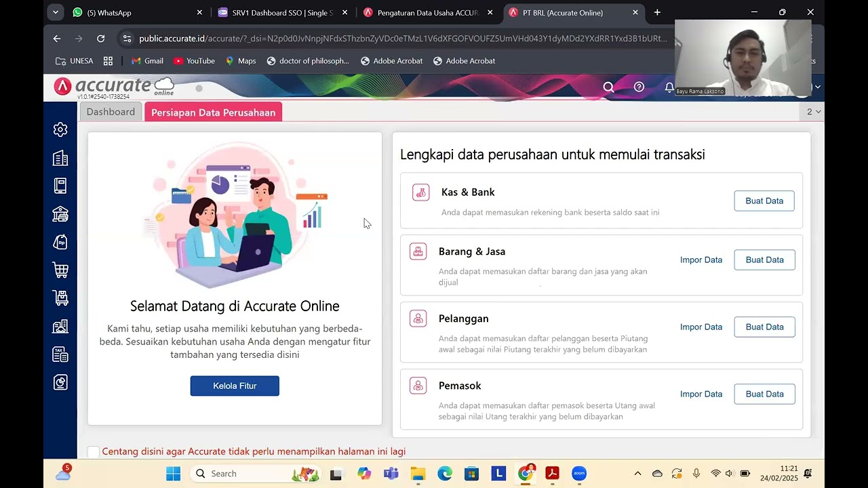Click the Kelola Fitur button
868x488 pixels.
coord(235,386)
